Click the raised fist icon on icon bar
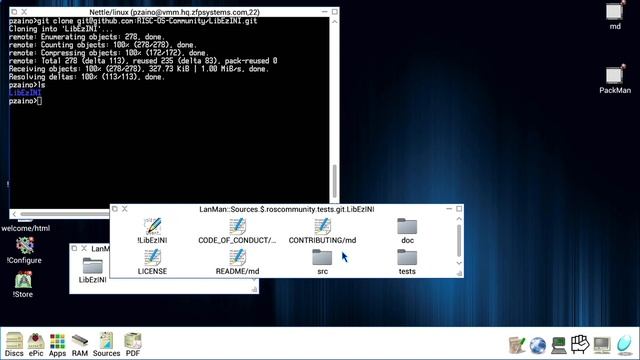 tap(580, 345)
